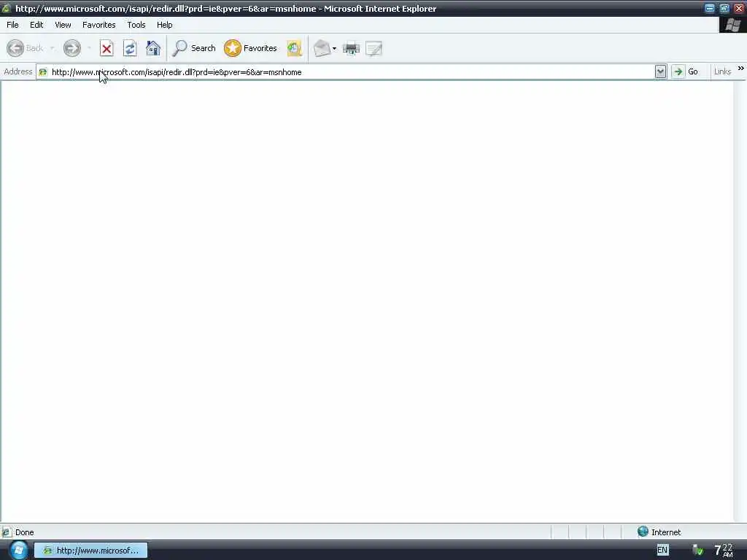The width and height of the screenshot is (747, 560).
Task: Click the Go button
Action: click(x=686, y=72)
